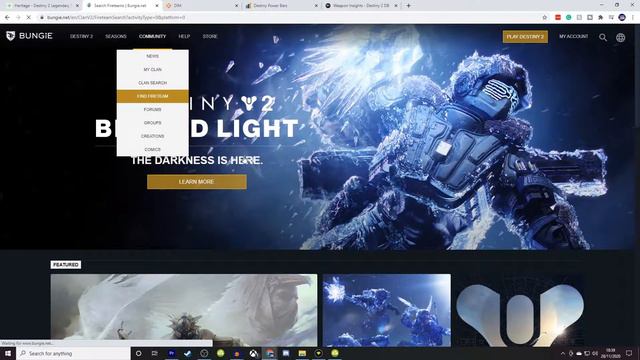The image size is (640, 360).
Task: Select Groups in Community dropdown
Action: click(153, 123)
